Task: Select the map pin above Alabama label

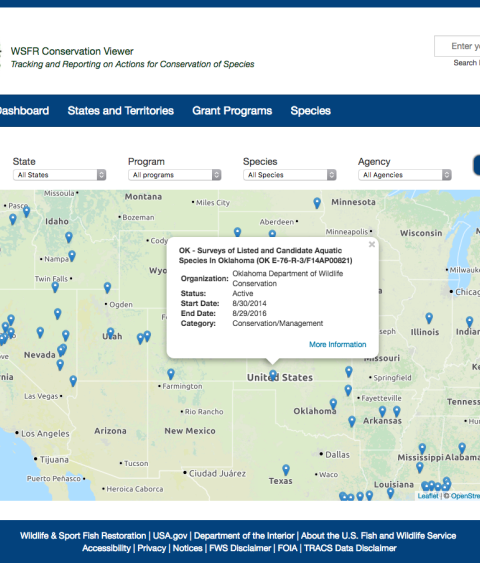Action: (x=462, y=448)
